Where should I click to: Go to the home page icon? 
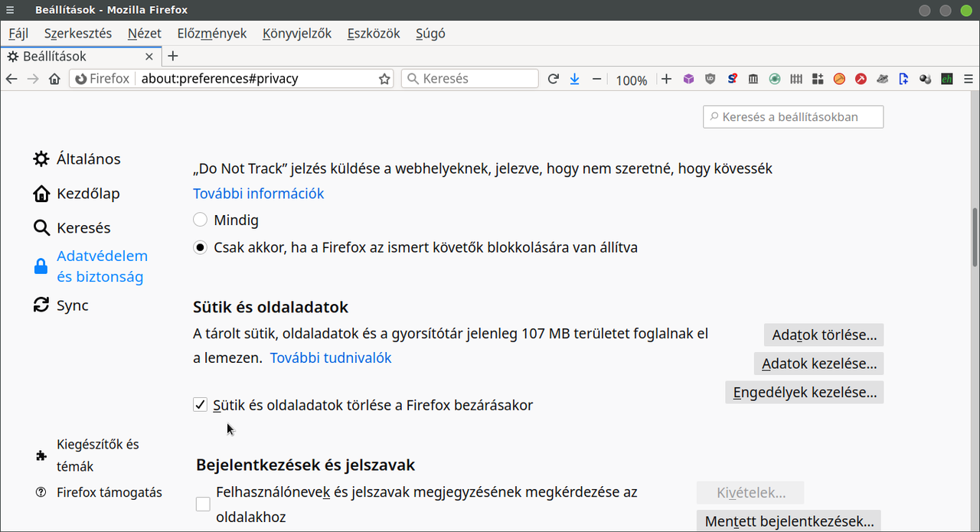(x=54, y=79)
